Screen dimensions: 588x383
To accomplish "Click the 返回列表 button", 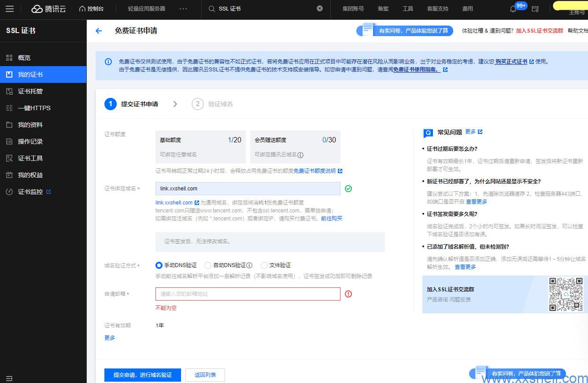I will pos(205,375).
